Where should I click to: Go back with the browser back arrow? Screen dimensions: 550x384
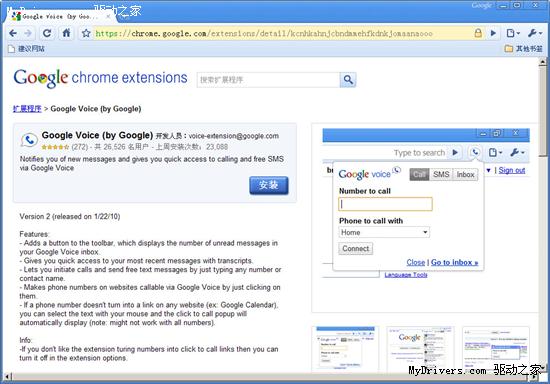[13, 33]
